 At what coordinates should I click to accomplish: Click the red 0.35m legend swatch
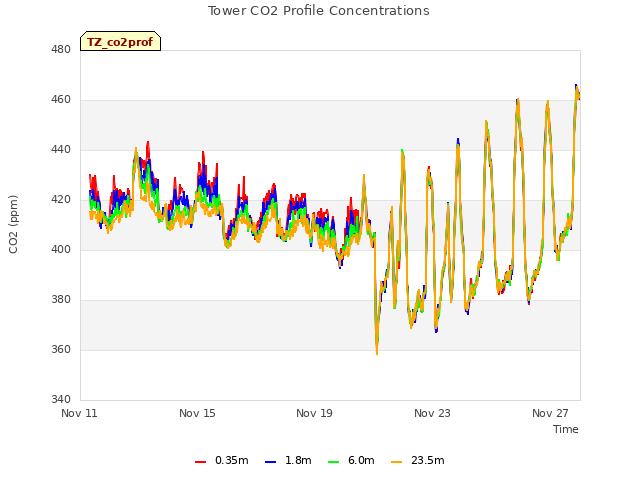tap(200, 462)
